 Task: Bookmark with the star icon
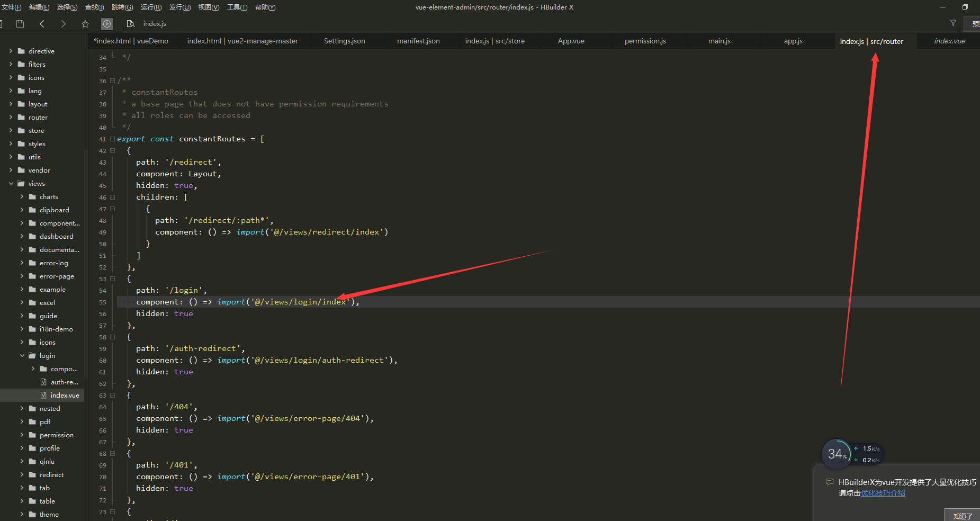[85, 23]
